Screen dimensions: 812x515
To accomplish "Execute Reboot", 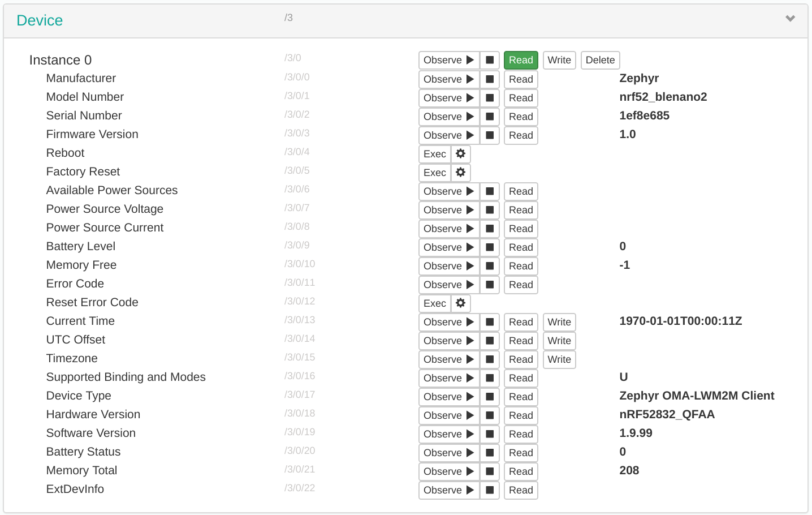I will (435, 154).
